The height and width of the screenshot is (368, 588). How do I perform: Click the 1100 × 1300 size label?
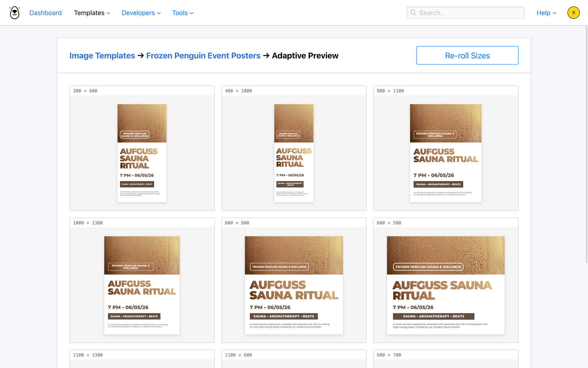88,355
